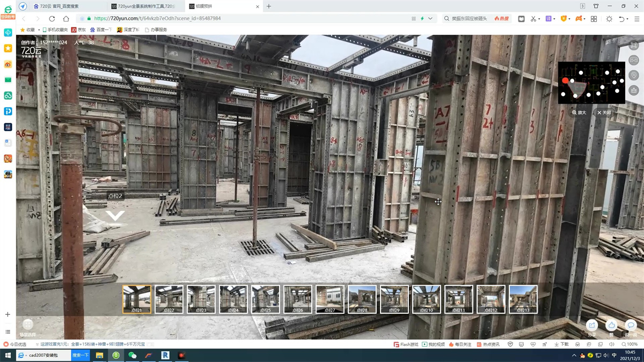Image resolution: width=644 pixels, height=362 pixels.
Task: Open the translate tool dropdown arrow
Action: coord(554,19)
